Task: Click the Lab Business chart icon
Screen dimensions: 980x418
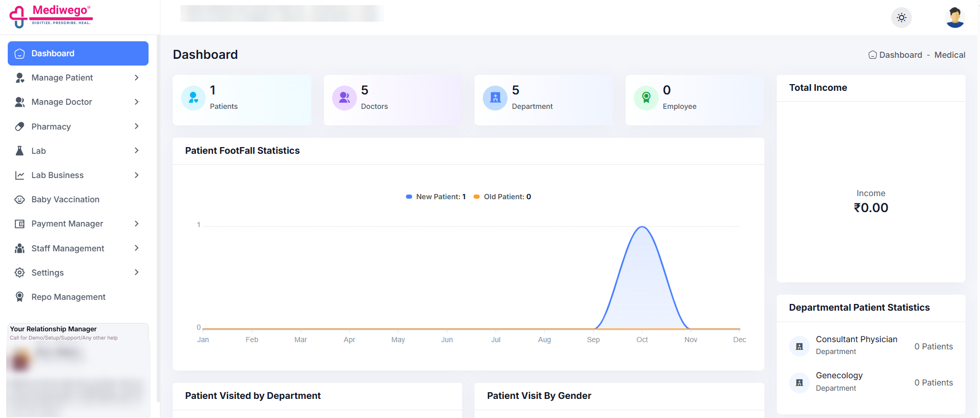Action: [20, 175]
